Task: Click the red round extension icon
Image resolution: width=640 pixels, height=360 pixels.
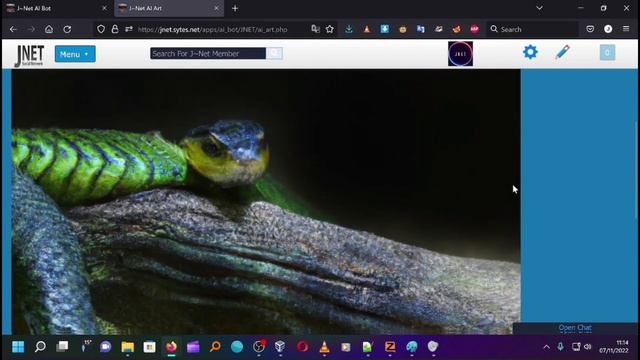Action: tap(474, 29)
